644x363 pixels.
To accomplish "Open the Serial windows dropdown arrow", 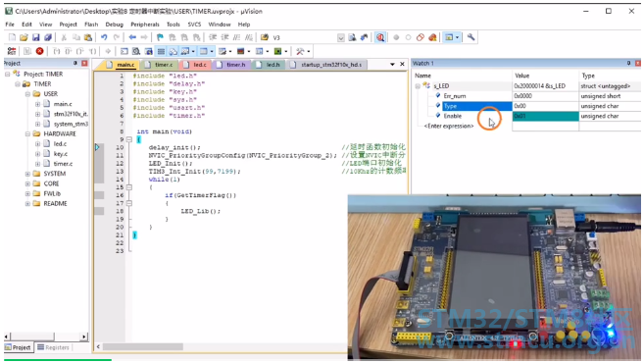I will [x=230, y=51].
